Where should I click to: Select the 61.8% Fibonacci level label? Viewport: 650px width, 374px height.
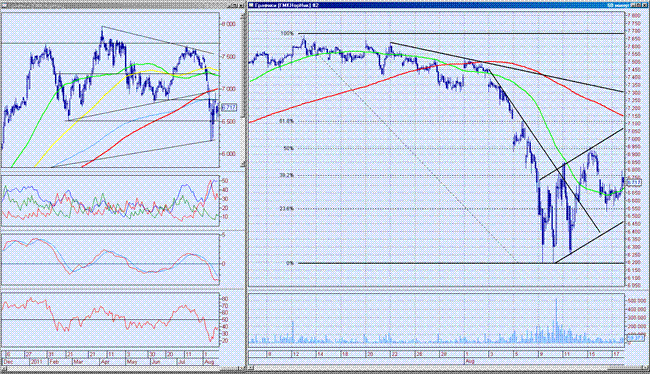click(x=286, y=121)
